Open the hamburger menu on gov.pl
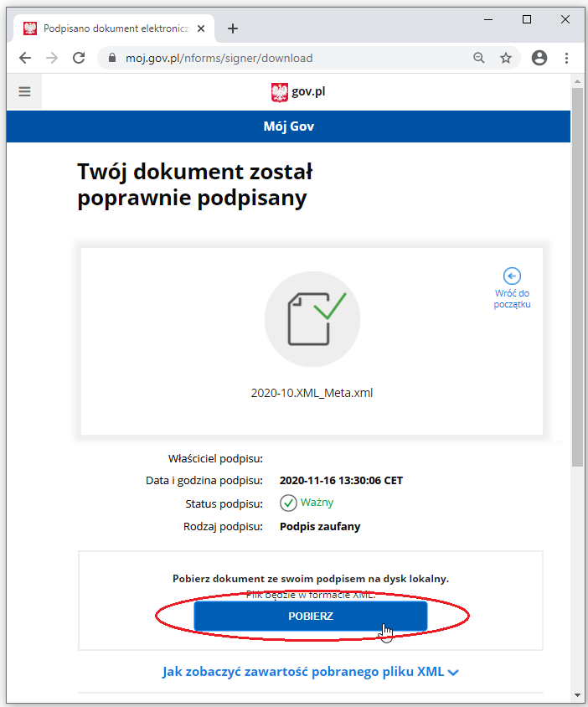This screenshot has width=588, height=707. [24, 91]
